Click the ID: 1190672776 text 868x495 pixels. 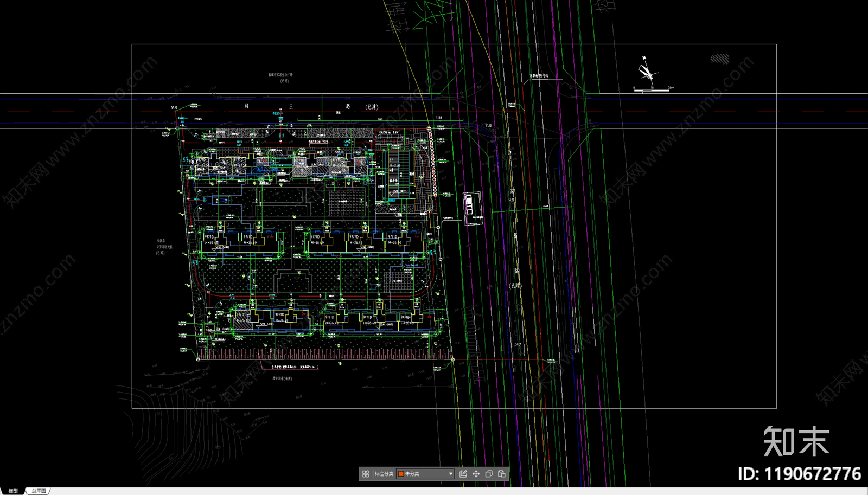(x=799, y=474)
